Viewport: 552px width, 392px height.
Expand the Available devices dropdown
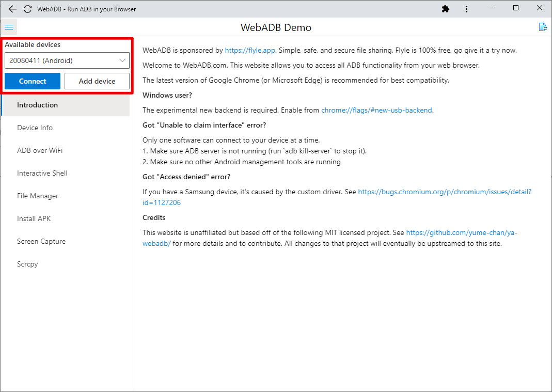tap(67, 60)
